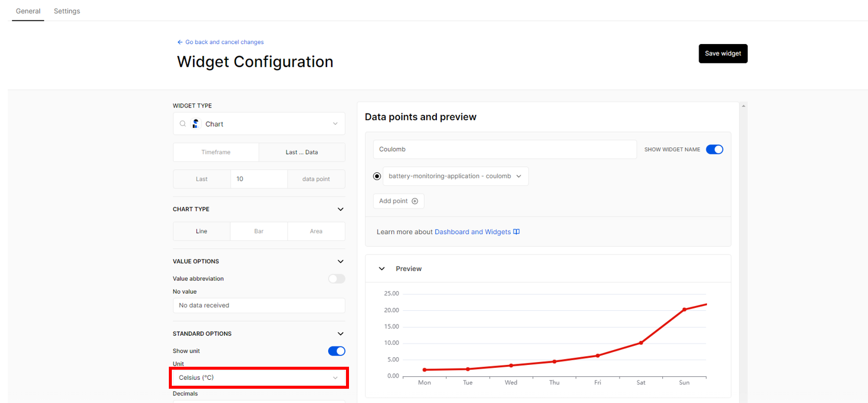The width and height of the screenshot is (868, 403).
Task: Select the Timeframe tab option
Action: (x=216, y=152)
